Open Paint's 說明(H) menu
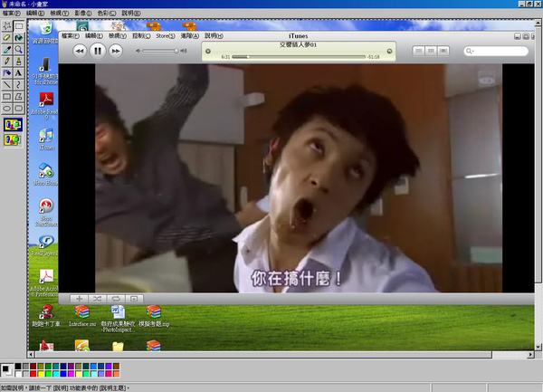543x392 pixels. [131, 14]
